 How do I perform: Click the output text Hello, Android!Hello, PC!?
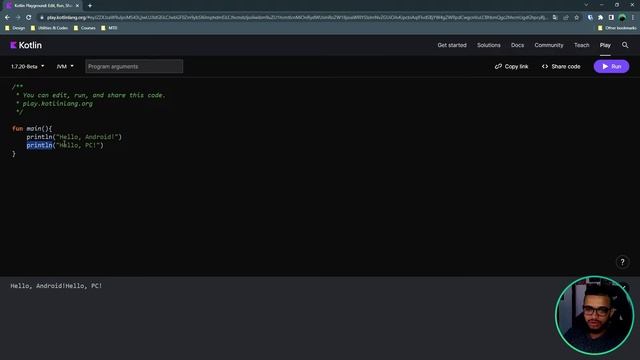pos(56,286)
